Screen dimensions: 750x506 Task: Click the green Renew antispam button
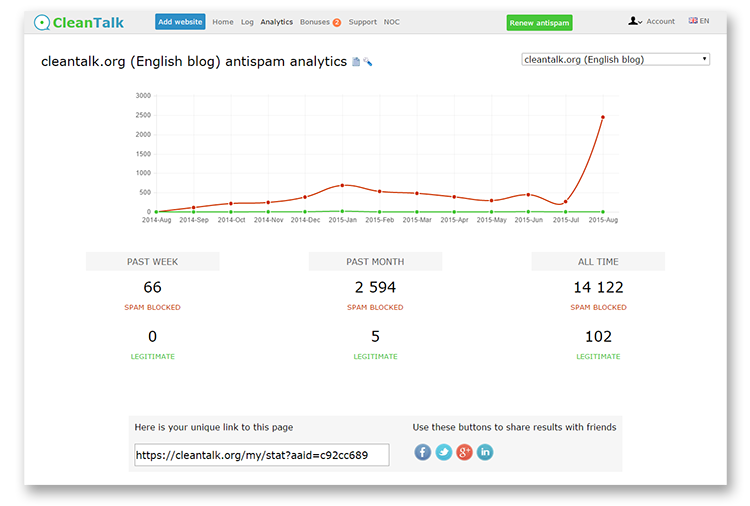click(x=539, y=22)
